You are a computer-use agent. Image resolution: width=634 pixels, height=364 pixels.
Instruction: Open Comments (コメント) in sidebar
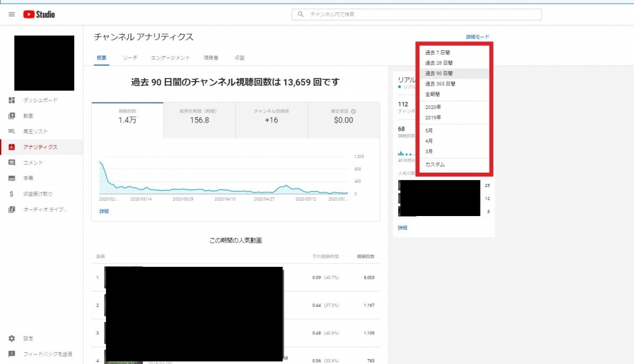[x=33, y=163]
